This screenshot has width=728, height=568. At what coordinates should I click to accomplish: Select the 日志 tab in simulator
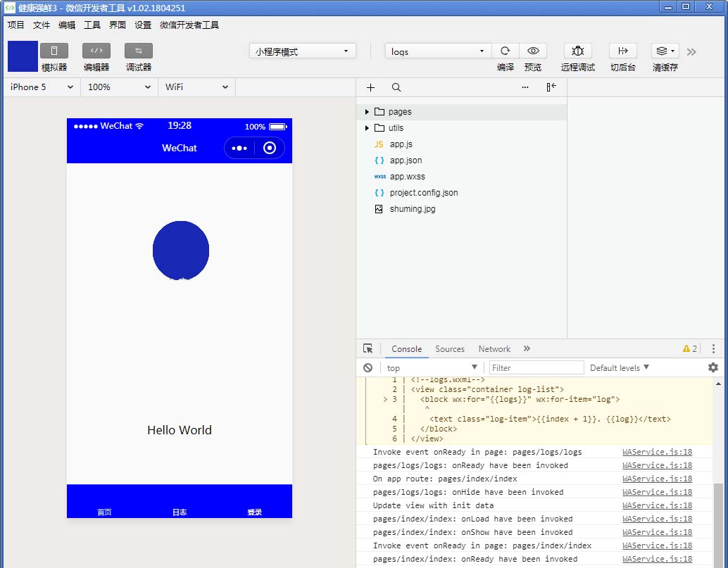pos(180,512)
